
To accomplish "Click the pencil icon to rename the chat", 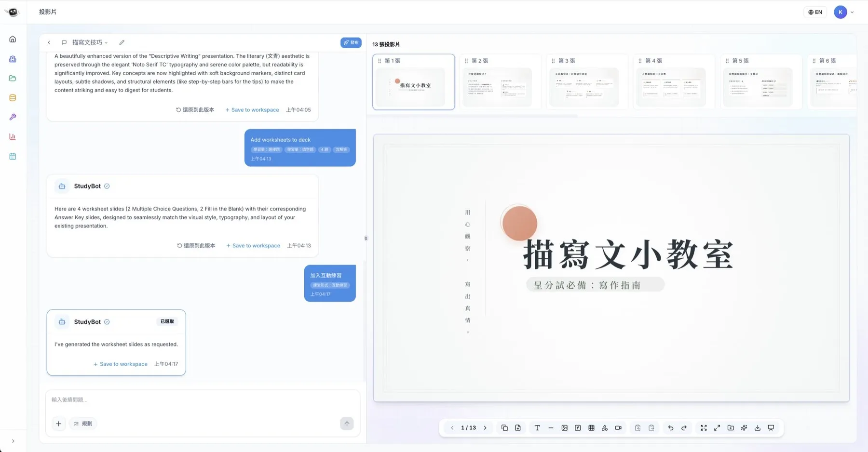I will [122, 42].
